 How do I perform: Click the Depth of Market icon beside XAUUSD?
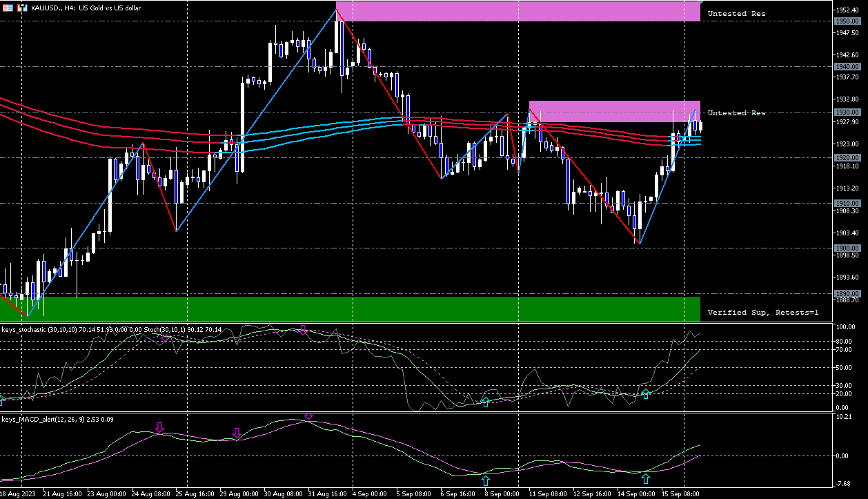22,8
